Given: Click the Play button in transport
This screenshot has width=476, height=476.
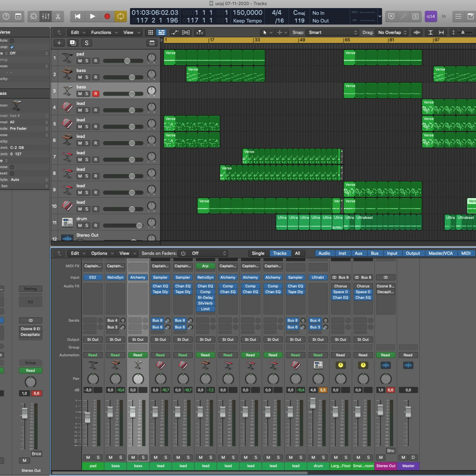Looking at the screenshot, I should pyautogui.click(x=92, y=17).
